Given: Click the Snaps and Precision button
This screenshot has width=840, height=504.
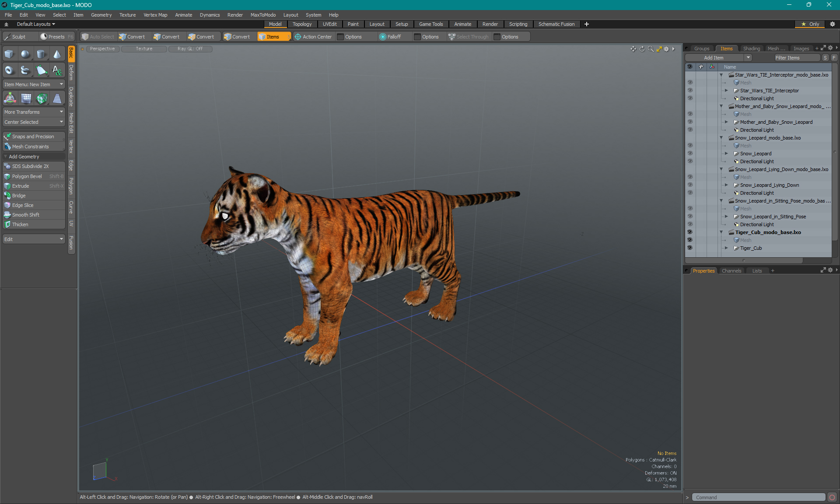Looking at the screenshot, I should (x=34, y=136).
